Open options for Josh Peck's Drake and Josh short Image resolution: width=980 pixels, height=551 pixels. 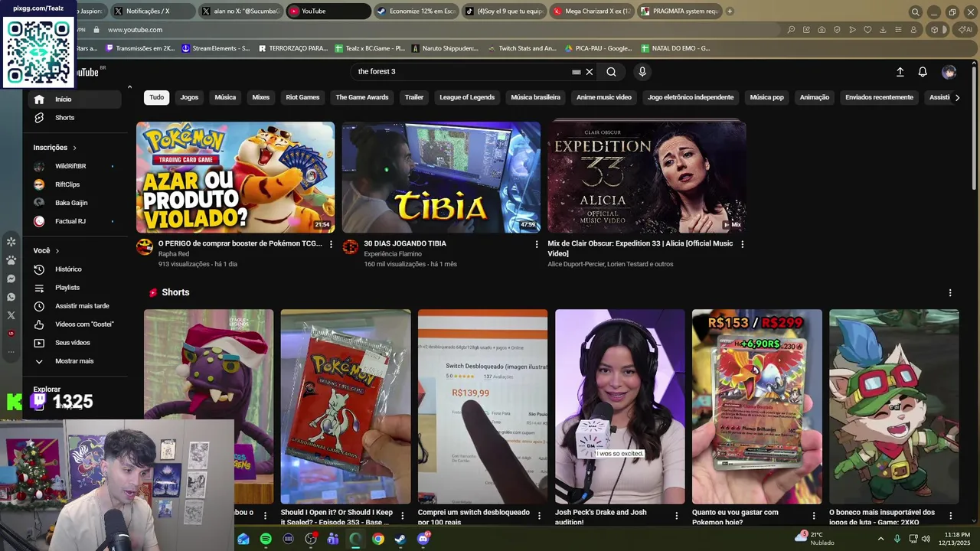676,516
